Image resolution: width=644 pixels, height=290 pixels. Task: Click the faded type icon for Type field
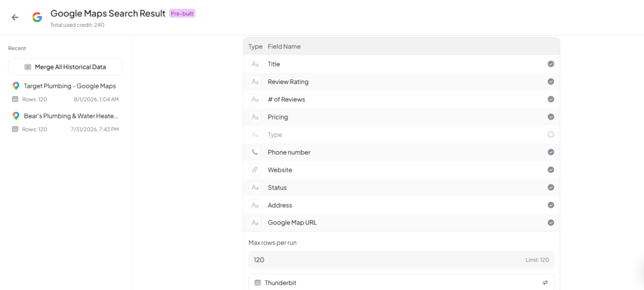(255, 135)
